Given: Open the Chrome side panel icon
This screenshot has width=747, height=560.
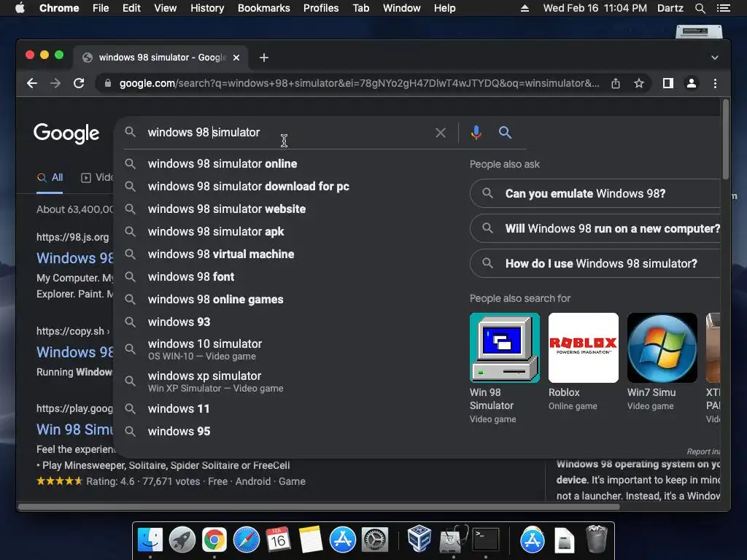Looking at the screenshot, I should coord(668,83).
